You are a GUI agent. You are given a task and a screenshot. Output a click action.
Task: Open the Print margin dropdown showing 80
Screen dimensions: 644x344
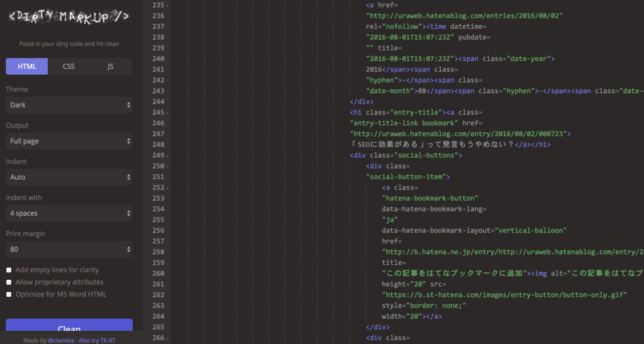click(x=69, y=249)
